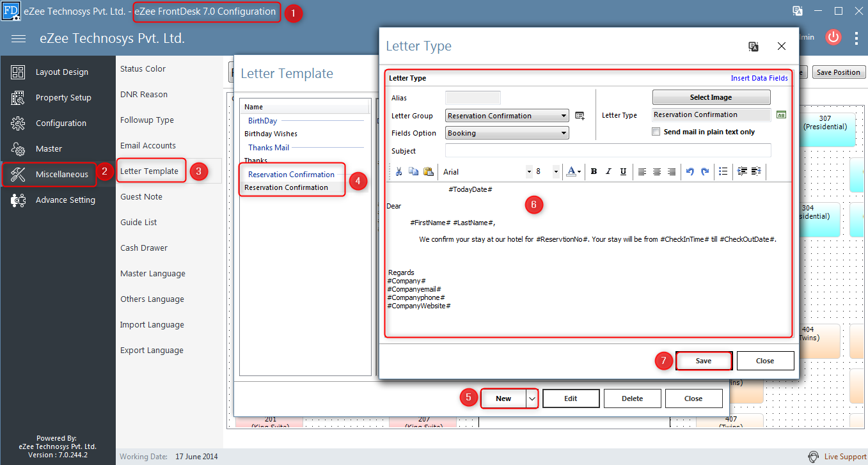Screen dimensions: 868x465
Task: Click the translate icon in the Letter Type dialog header
Action: click(x=754, y=46)
